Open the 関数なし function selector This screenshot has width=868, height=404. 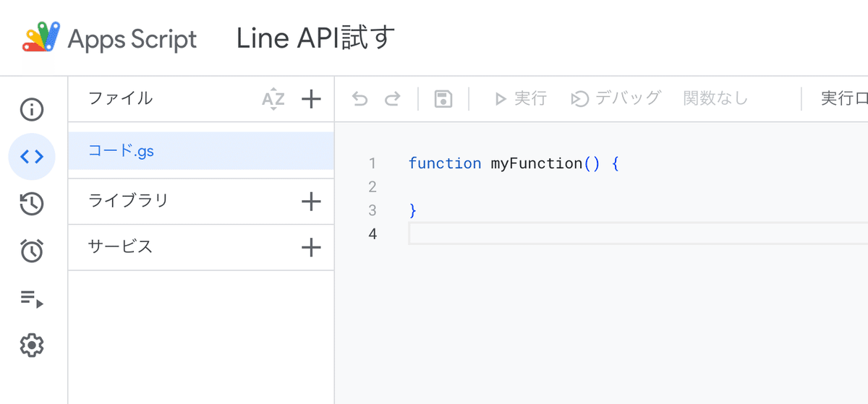click(x=715, y=98)
